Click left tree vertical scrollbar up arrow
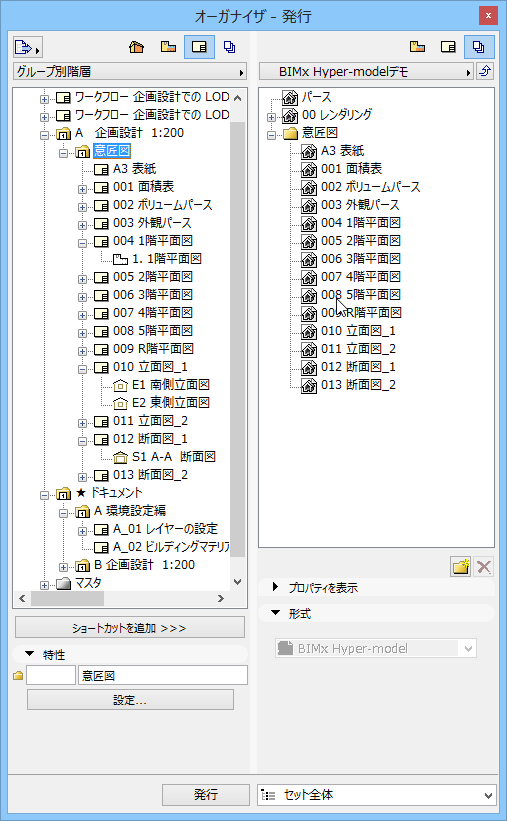Screen dimensions: 507x821 click(x=237, y=98)
